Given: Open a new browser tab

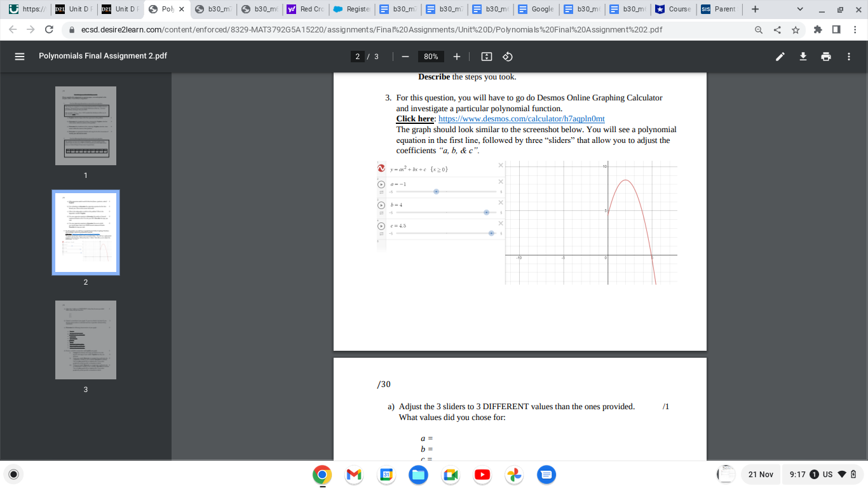Looking at the screenshot, I should tap(754, 10).
